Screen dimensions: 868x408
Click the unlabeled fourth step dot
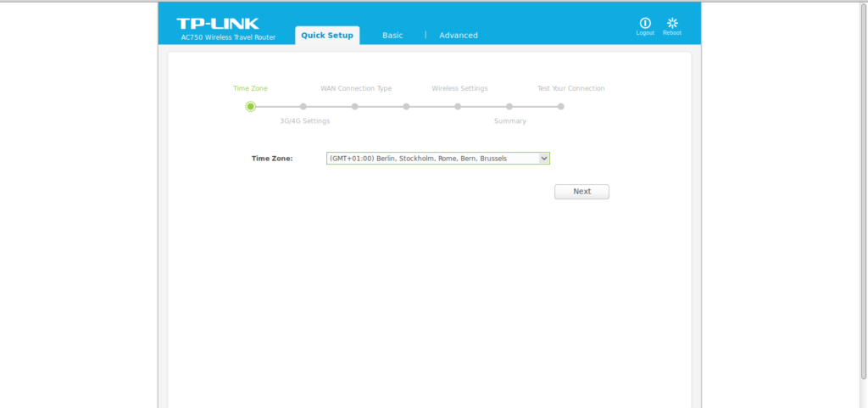406,107
